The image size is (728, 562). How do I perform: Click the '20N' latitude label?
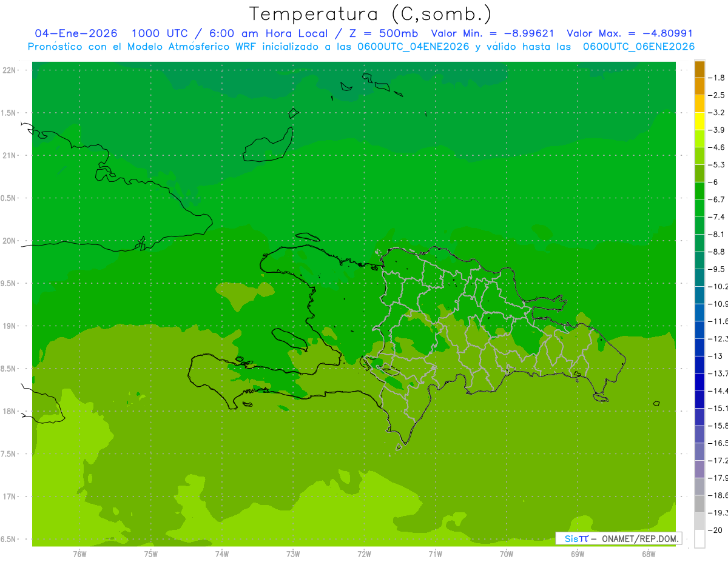(x=10, y=241)
